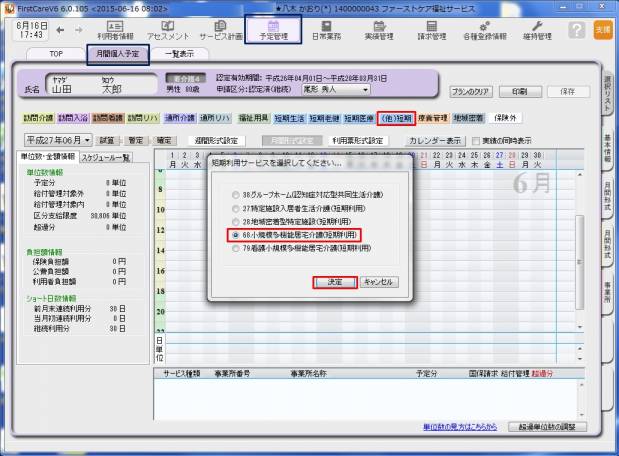
Task: Switch to スケジュール一覧 tab
Action: coord(106,158)
